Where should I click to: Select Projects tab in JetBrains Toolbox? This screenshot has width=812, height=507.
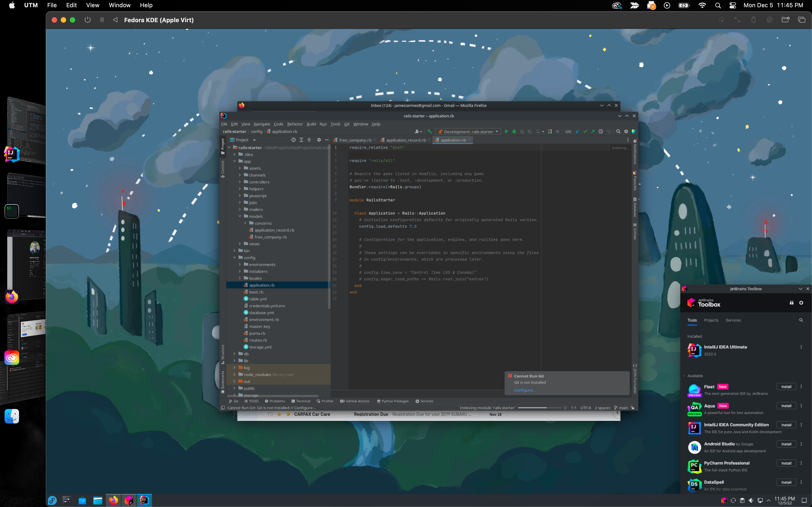click(x=711, y=320)
